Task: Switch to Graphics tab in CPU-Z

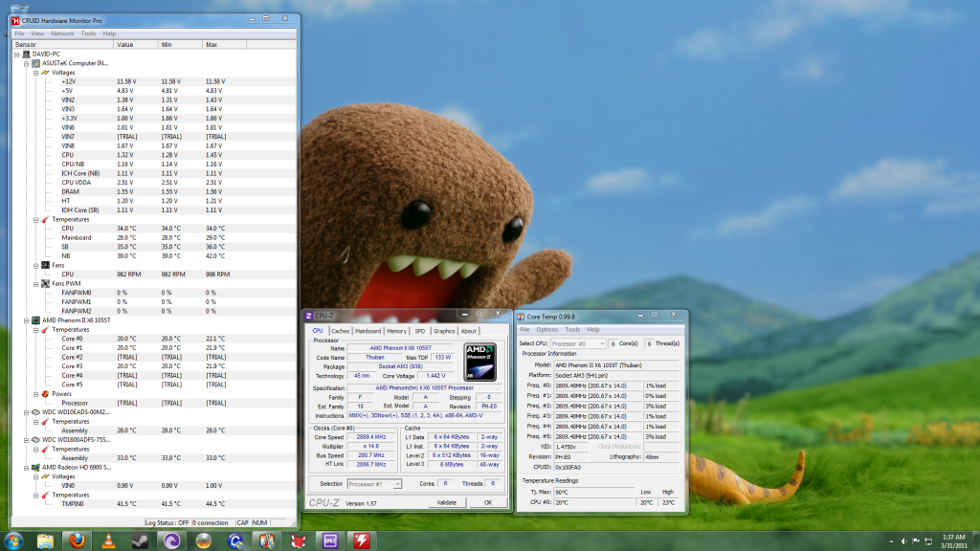Action: click(444, 331)
